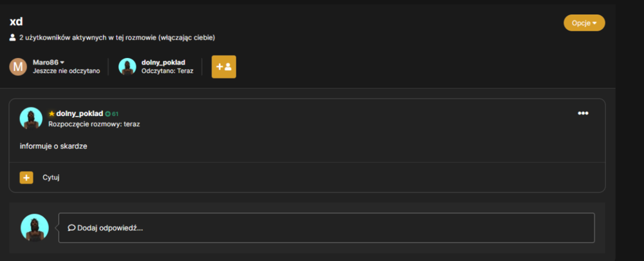Image resolution: width=644 pixels, height=261 pixels.
Task: Click the speech bubble icon in reply box
Action: click(x=71, y=227)
